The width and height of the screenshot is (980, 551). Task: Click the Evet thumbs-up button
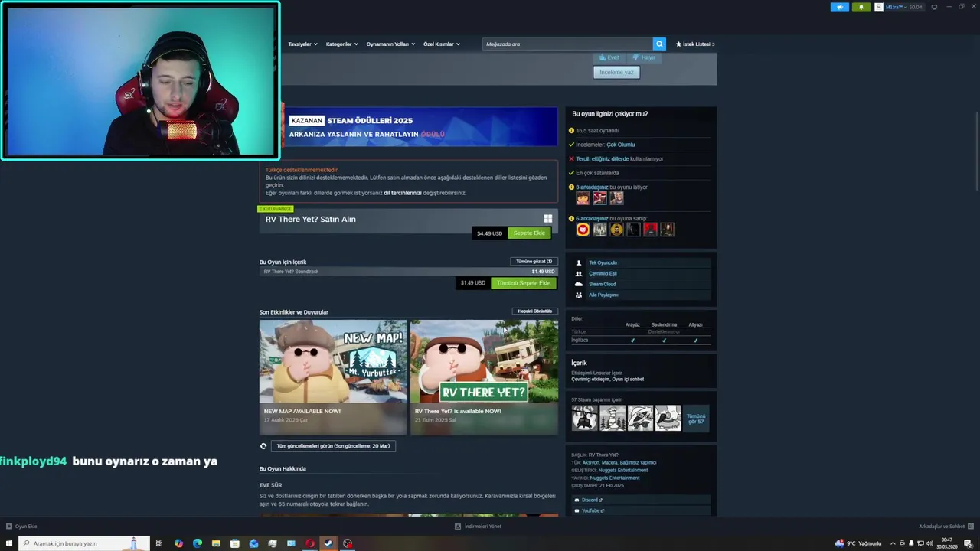click(x=609, y=57)
